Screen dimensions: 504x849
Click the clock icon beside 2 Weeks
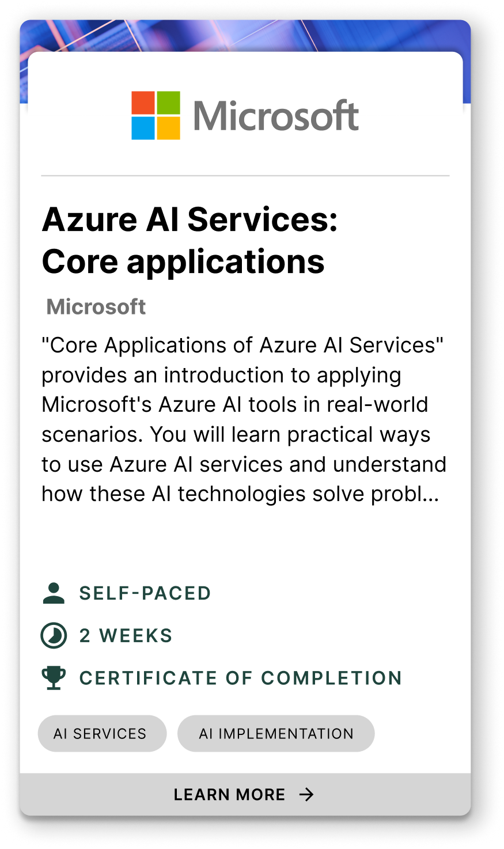(x=54, y=636)
